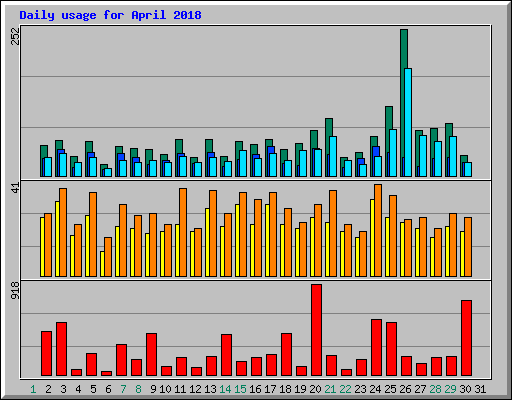Select green day label 29
Image resolution: width=512 pixels, height=400 pixels.
pyautogui.click(x=450, y=389)
